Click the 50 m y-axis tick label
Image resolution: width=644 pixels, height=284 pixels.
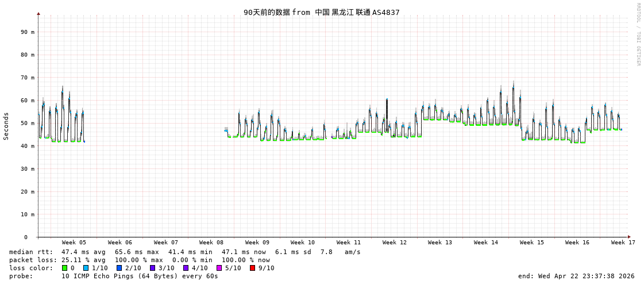28,123
